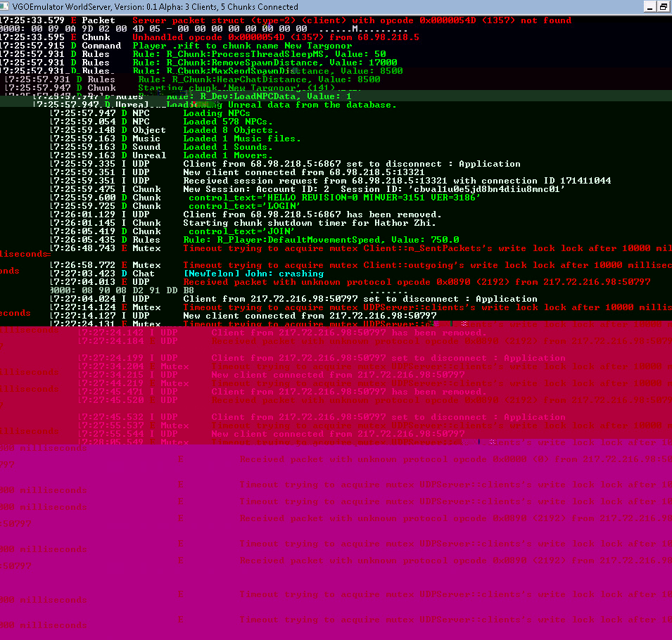The height and width of the screenshot is (640, 672).
Task: Minimize the VGOEmulator WorldServer window
Action: tap(649, 7)
